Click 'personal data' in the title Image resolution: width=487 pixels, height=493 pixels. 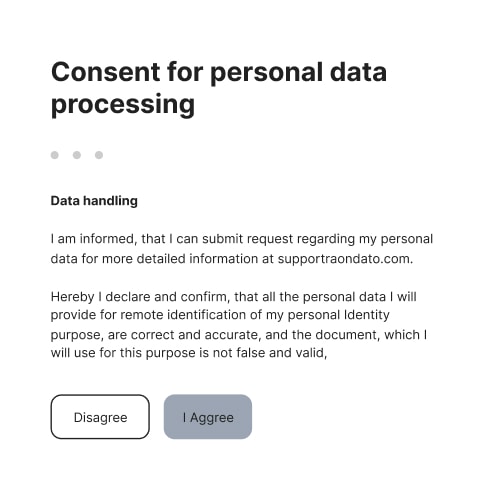298,73
